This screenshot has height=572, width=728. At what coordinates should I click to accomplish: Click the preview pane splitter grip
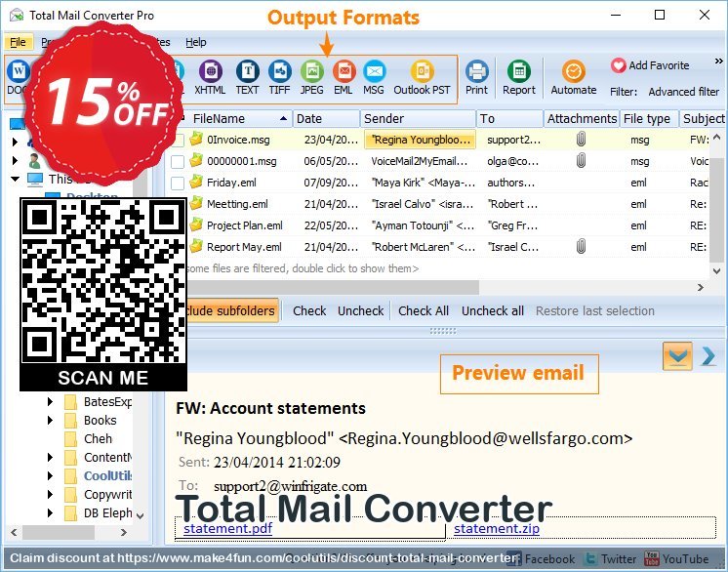(443, 331)
